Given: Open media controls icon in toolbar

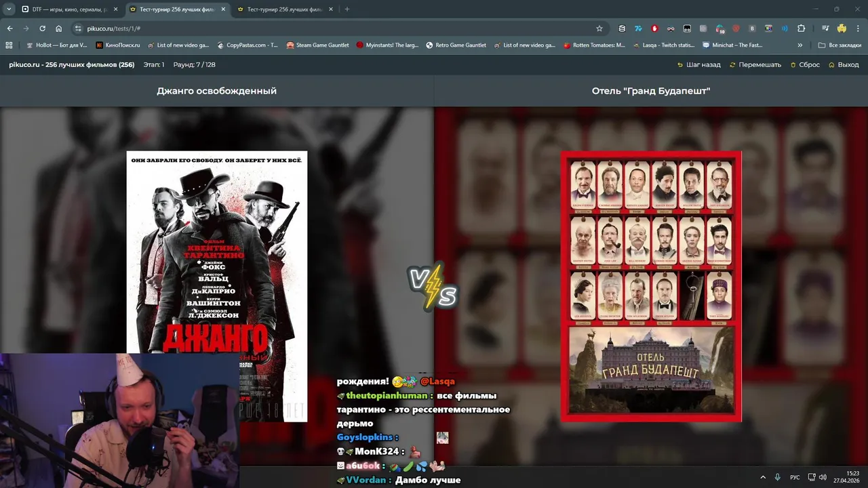Looking at the screenshot, I should (825, 28).
